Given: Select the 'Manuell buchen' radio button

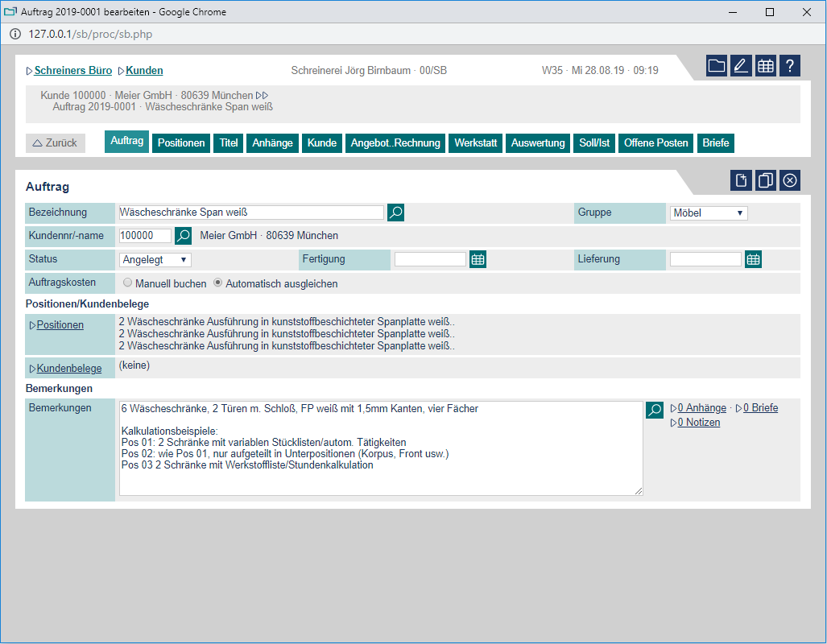Looking at the screenshot, I should [x=128, y=283].
